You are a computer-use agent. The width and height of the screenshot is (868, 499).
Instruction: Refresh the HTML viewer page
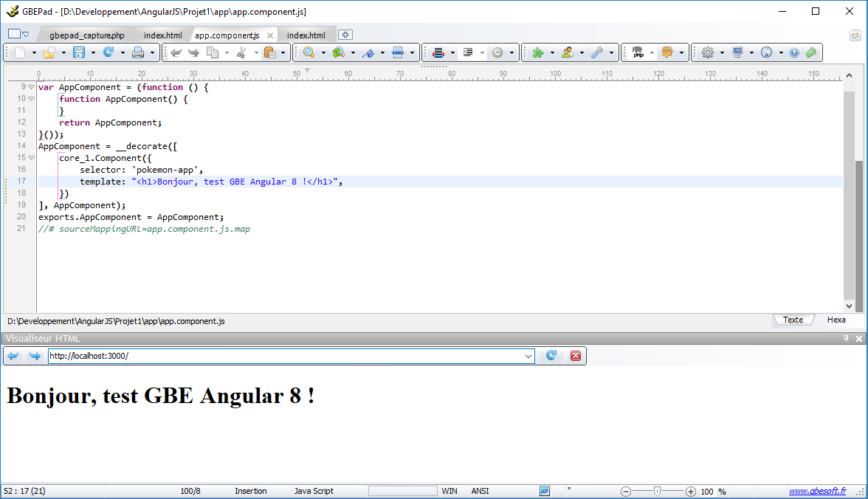551,356
